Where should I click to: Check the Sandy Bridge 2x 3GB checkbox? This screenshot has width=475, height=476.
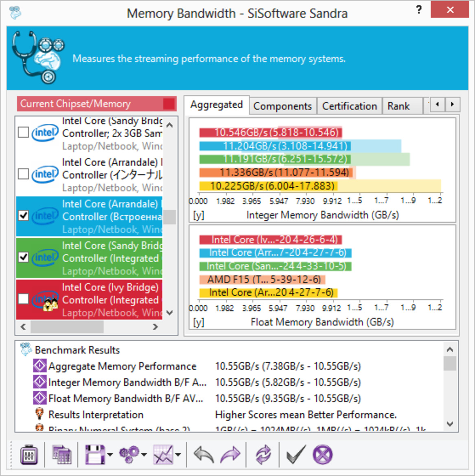pyautogui.click(x=23, y=132)
